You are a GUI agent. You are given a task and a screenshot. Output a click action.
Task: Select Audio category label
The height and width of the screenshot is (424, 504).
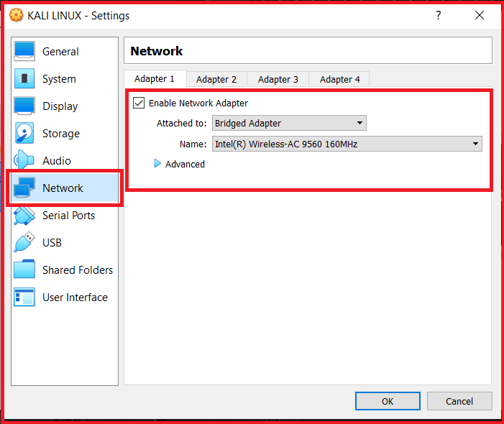click(x=57, y=160)
